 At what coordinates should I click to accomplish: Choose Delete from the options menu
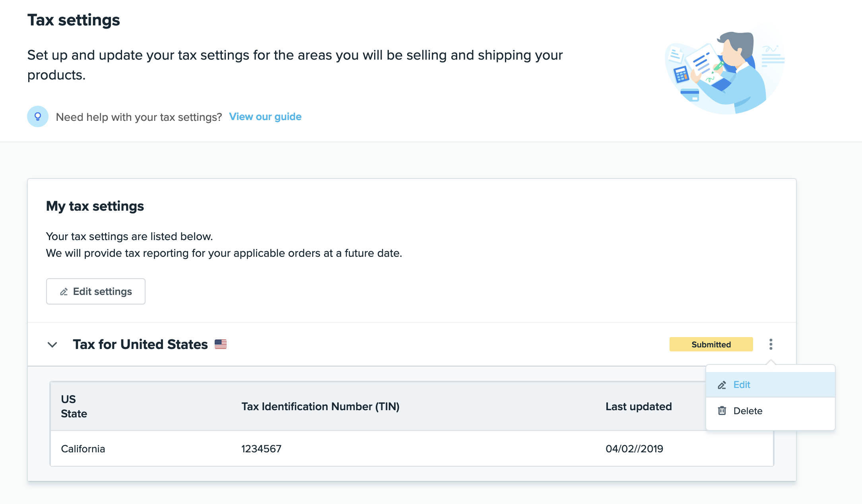click(747, 411)
